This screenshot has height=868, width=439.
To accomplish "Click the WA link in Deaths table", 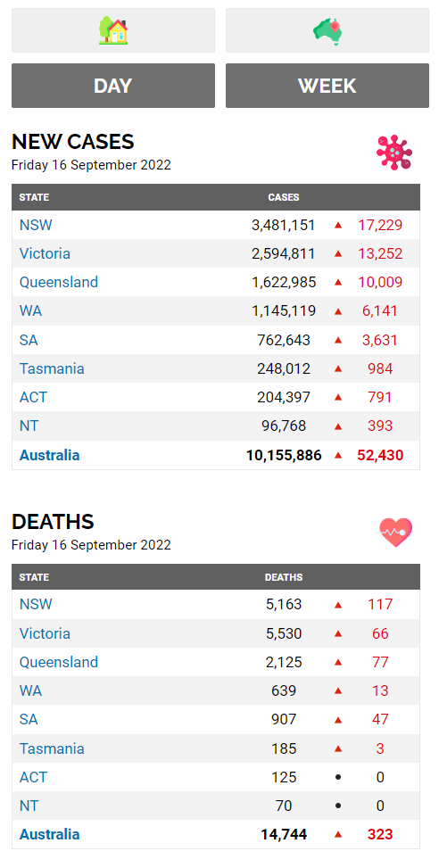I will [x=30, y=690].
